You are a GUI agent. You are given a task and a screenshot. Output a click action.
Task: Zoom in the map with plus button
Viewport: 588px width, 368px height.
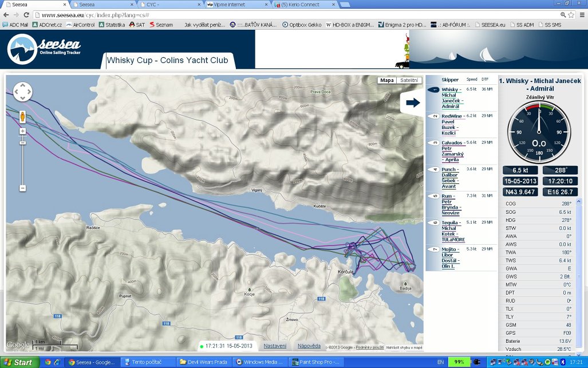pos(23,131)
